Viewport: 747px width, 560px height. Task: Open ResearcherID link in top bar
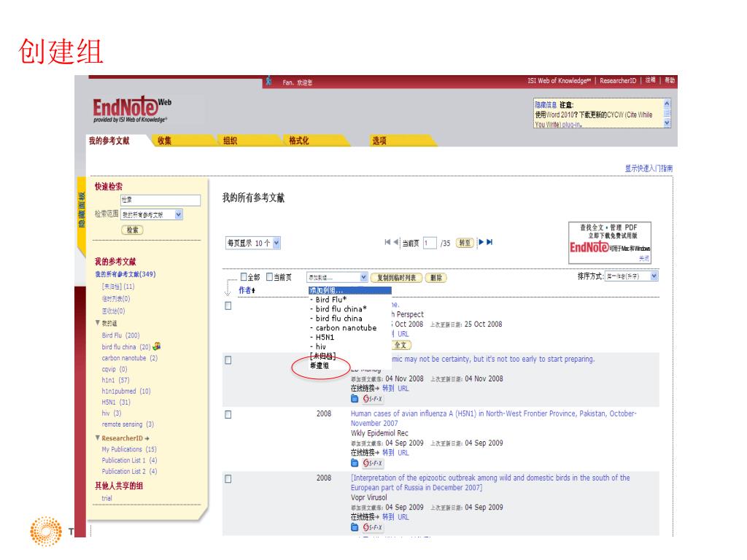pos(618,80)
